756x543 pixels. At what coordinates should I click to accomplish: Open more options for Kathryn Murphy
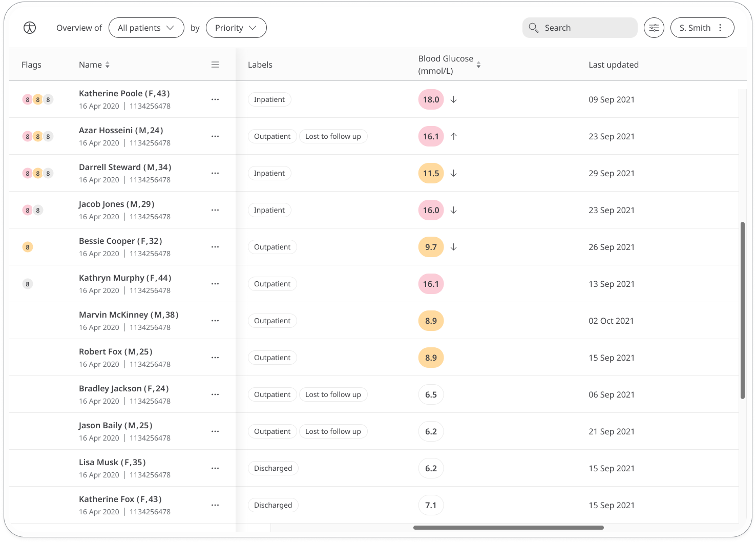215,284
